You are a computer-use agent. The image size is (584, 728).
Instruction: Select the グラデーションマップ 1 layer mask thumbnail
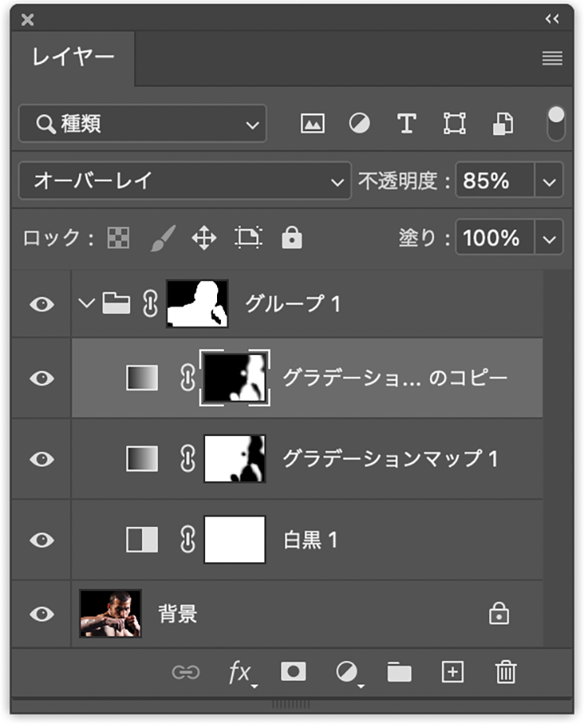pyautogui.click(x=234, y=458)
